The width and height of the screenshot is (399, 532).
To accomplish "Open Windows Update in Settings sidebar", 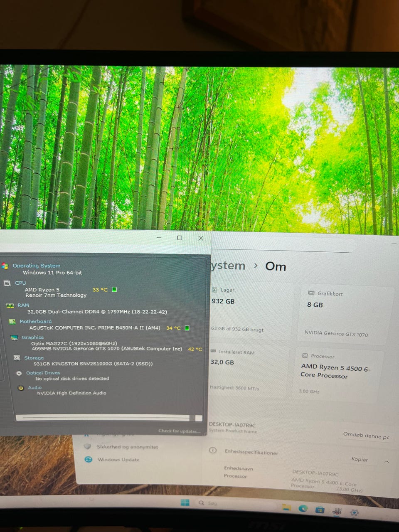I will 118,460.
